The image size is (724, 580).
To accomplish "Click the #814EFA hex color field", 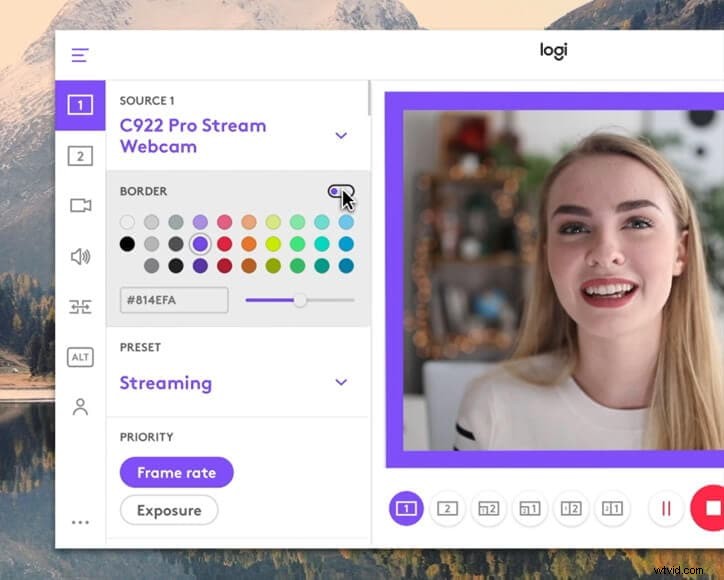I will [174, 300].
